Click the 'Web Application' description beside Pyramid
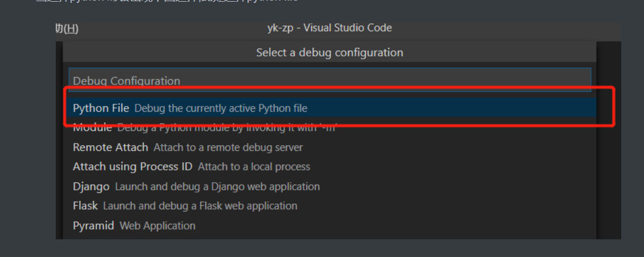The width and height of the screenshot is (644, 257). click(x=158, y=226)
